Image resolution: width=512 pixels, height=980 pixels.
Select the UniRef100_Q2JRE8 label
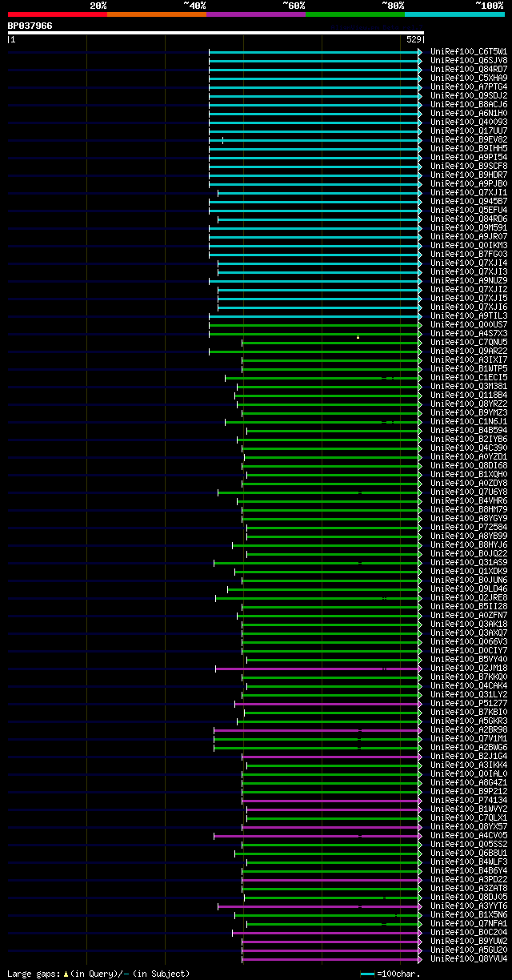[469, 597]
